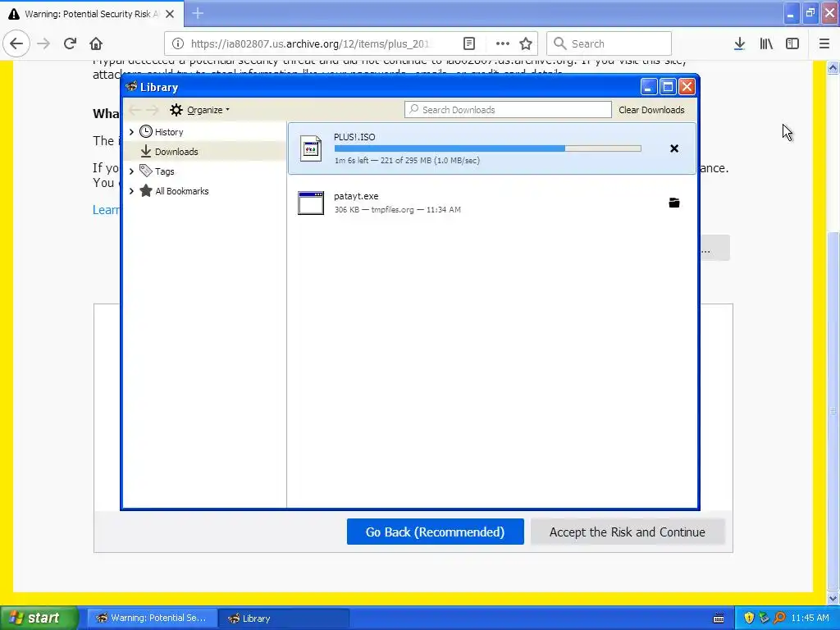This screenshot has height=630, width=840.
Task: Open containing folder for patayt.exe
Action: 674,203
